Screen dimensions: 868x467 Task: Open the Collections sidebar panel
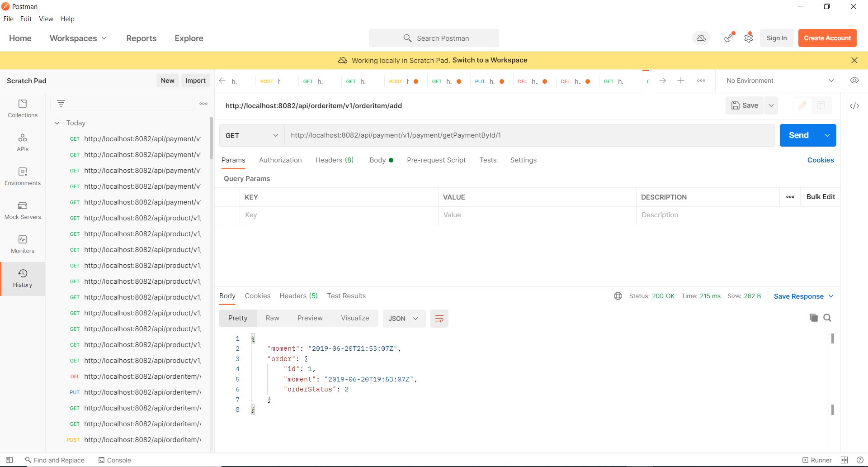click(x=23, y=109)
